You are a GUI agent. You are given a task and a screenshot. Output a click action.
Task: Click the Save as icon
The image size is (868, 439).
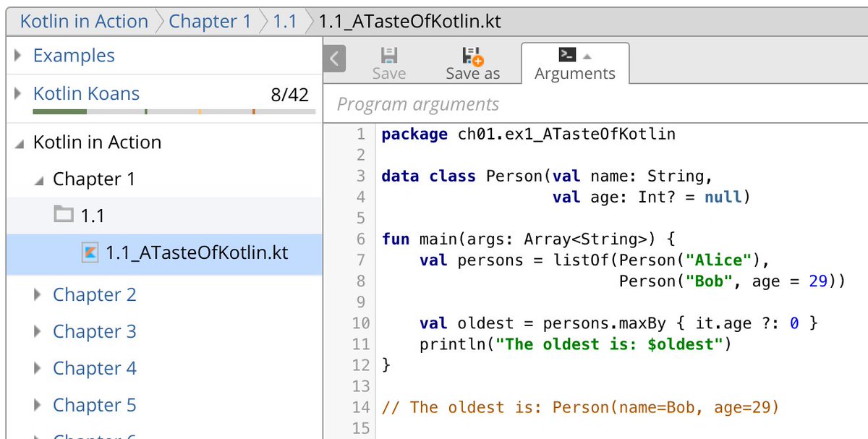[x=472, y=56]
